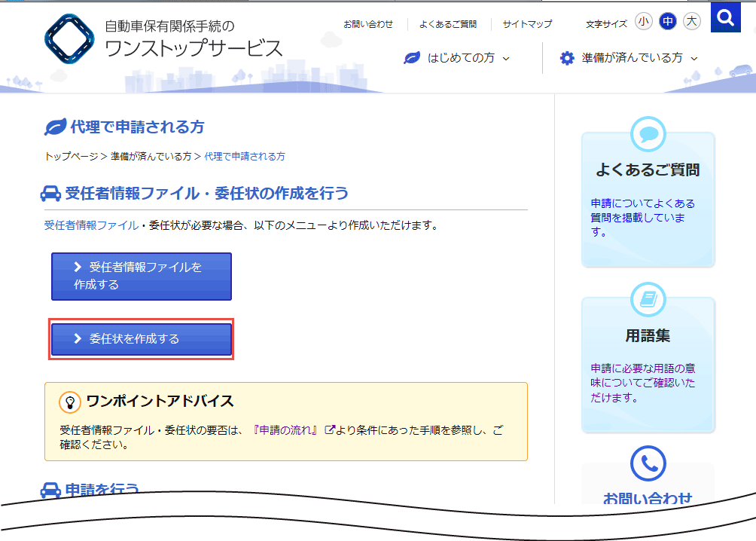Click the 受任者情報ファイル・委任状の作成を行う heading
Viewport: 756px width, 541px height.
coord(207,194)
